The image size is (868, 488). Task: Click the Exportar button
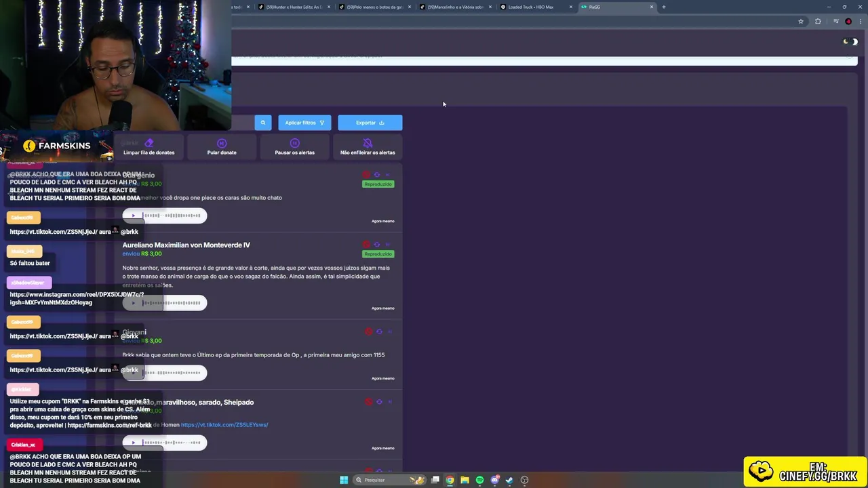pyautogui.click(x=370, y=123)
